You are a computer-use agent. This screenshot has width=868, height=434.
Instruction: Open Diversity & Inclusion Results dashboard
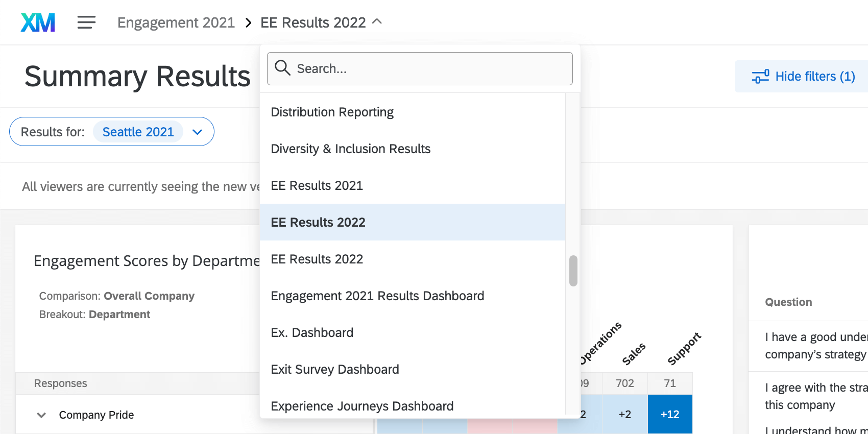351,149
